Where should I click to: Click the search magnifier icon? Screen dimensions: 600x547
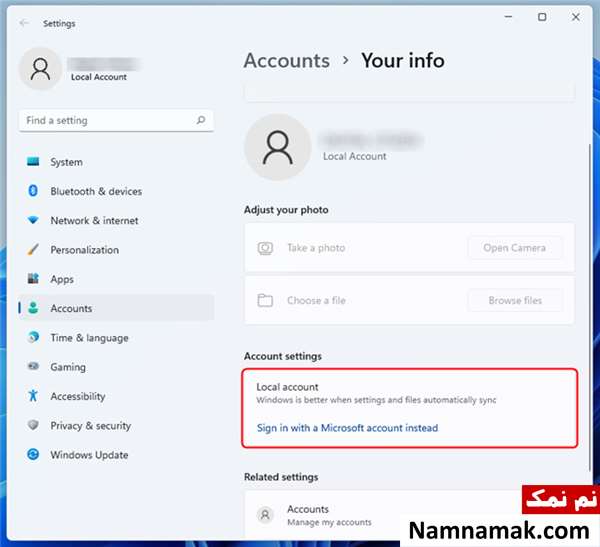coord(201,120)
